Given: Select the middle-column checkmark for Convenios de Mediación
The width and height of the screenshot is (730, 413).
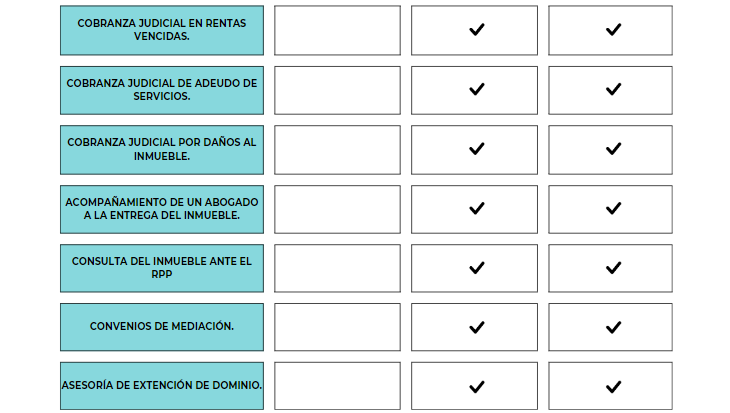Looking at the screenshot, I should click(x=476, y=327).
